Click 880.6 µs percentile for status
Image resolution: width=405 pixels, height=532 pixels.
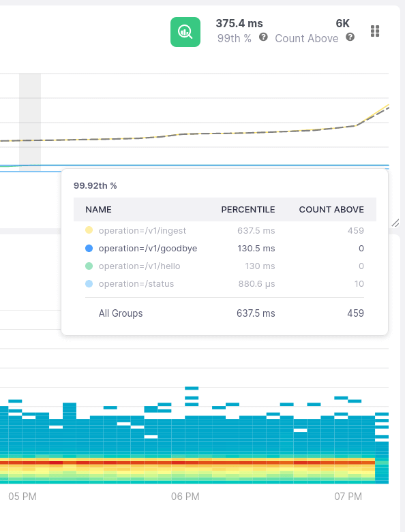(x=256, y=283)
